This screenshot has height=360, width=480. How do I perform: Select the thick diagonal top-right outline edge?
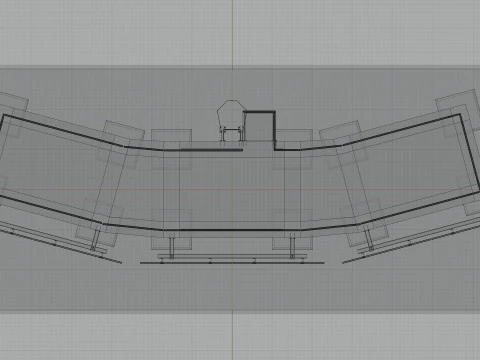tap(402, 130)
